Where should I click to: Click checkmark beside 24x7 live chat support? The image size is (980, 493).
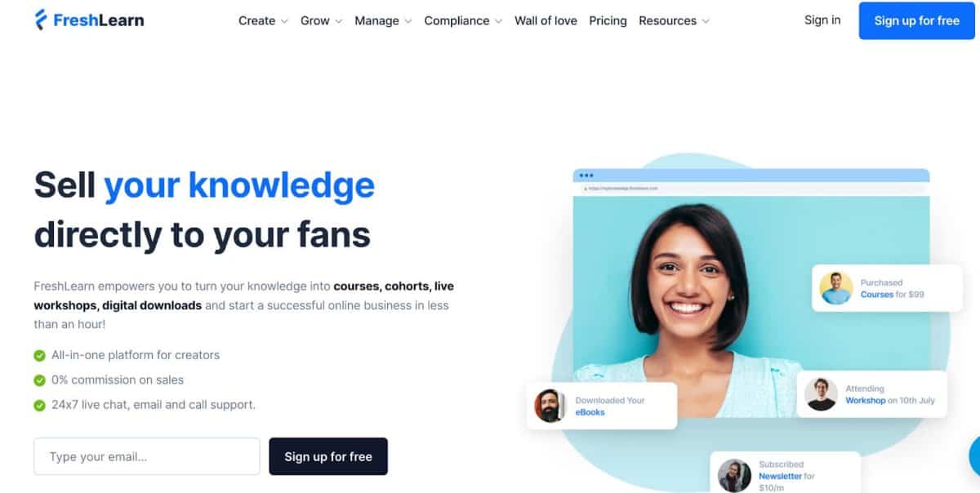pos(39,405)
